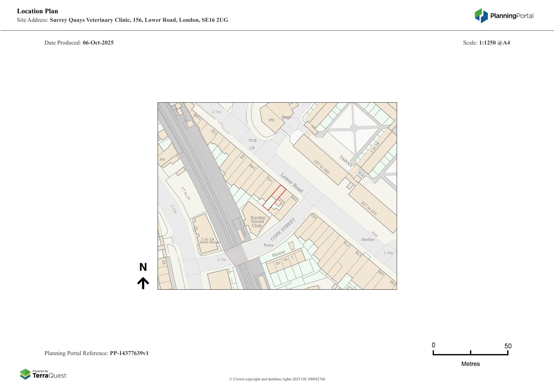
Task: Click the Helm House building label
Action: point(209,242)
